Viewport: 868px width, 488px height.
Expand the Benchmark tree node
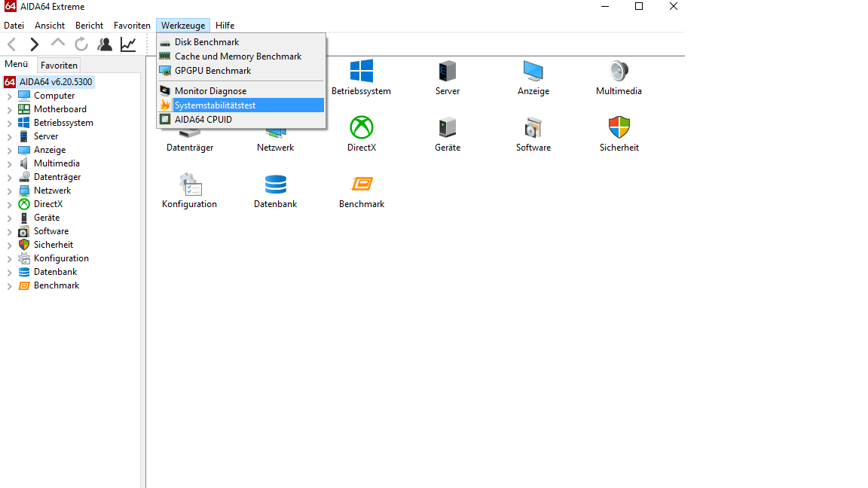pyautogui.click(x=9, y=286)
